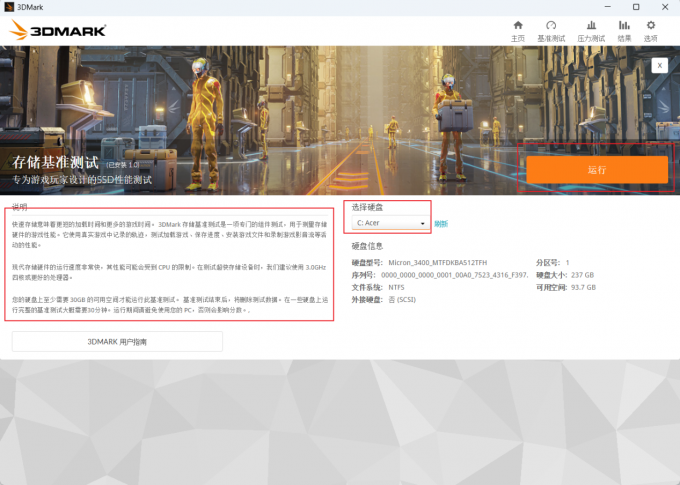Start the benchmark with 运行 button

pyautogui.click(x=597, y=170)
